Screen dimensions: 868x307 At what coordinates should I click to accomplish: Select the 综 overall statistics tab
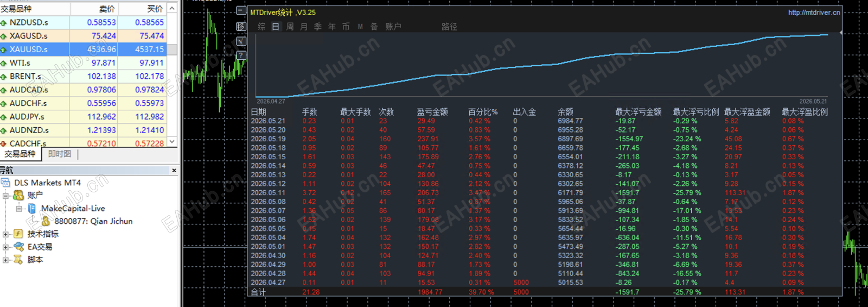261,27
